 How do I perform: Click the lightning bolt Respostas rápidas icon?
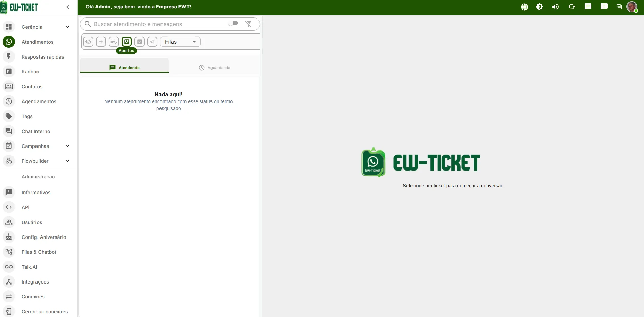tap(9, 57)
